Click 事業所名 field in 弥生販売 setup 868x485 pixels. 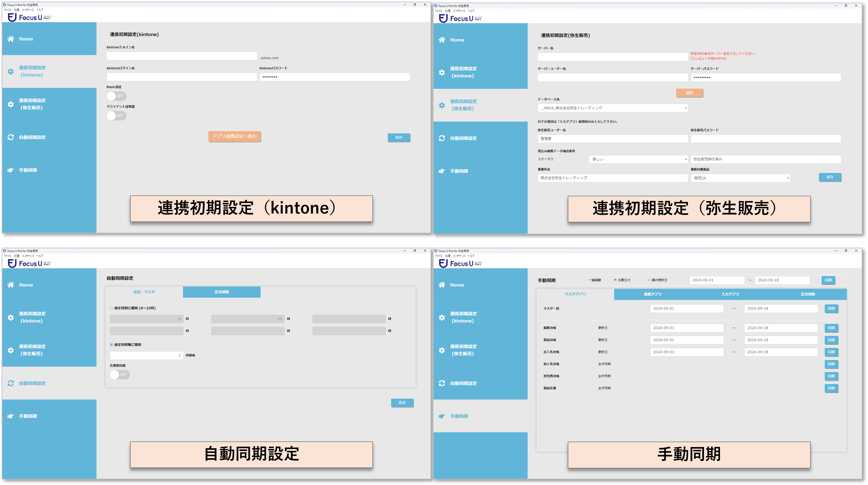coord(613,178)
